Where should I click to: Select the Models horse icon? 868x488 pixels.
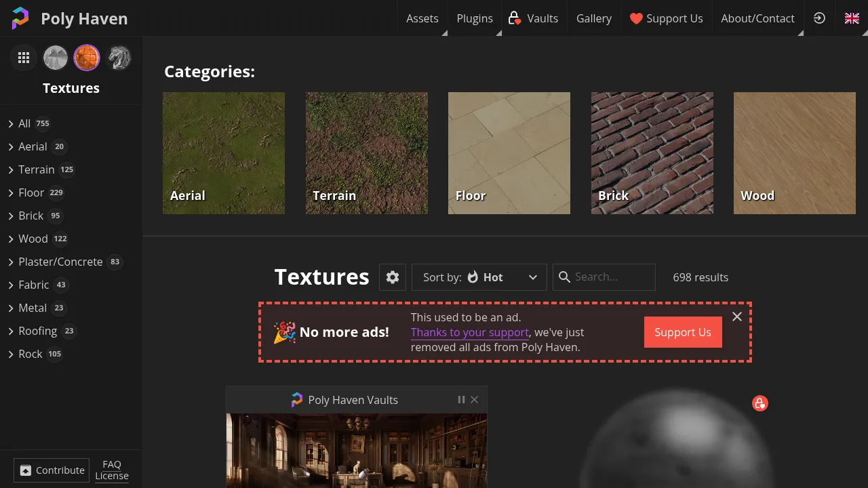(x=119, y=58)
